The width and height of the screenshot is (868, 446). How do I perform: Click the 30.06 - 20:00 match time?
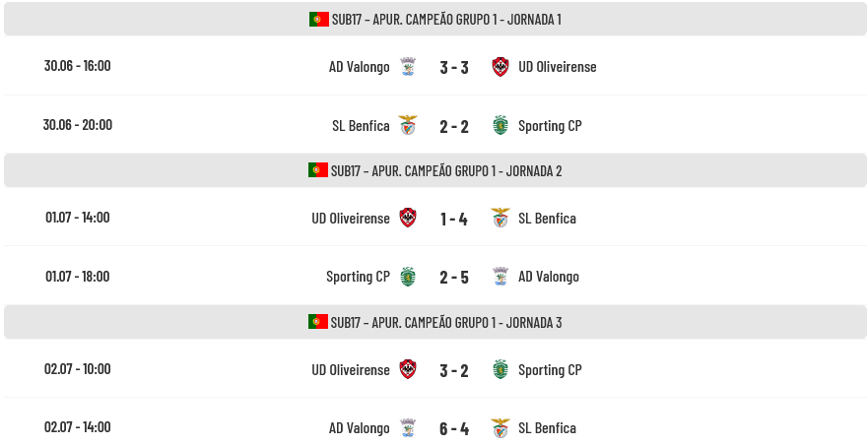[x=78, y=124]
